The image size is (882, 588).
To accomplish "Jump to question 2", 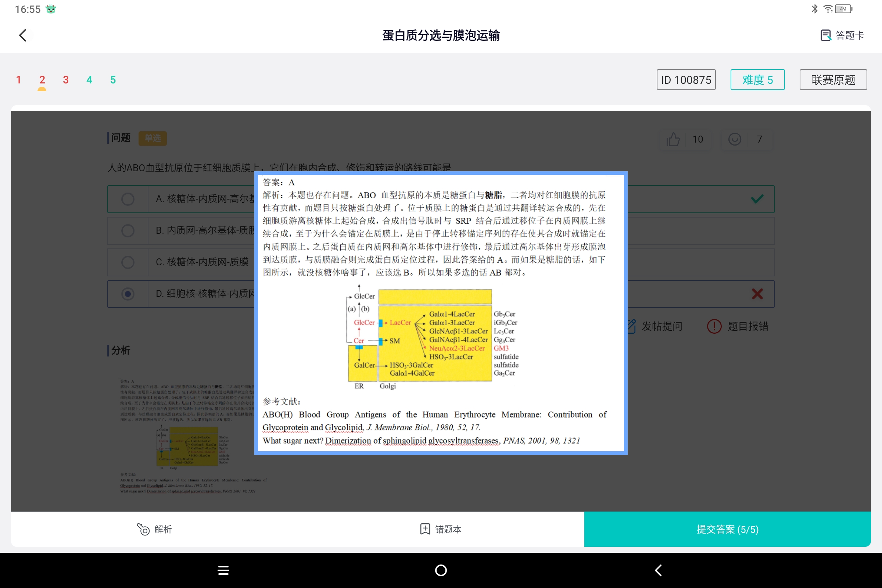I will pos(42,79).
